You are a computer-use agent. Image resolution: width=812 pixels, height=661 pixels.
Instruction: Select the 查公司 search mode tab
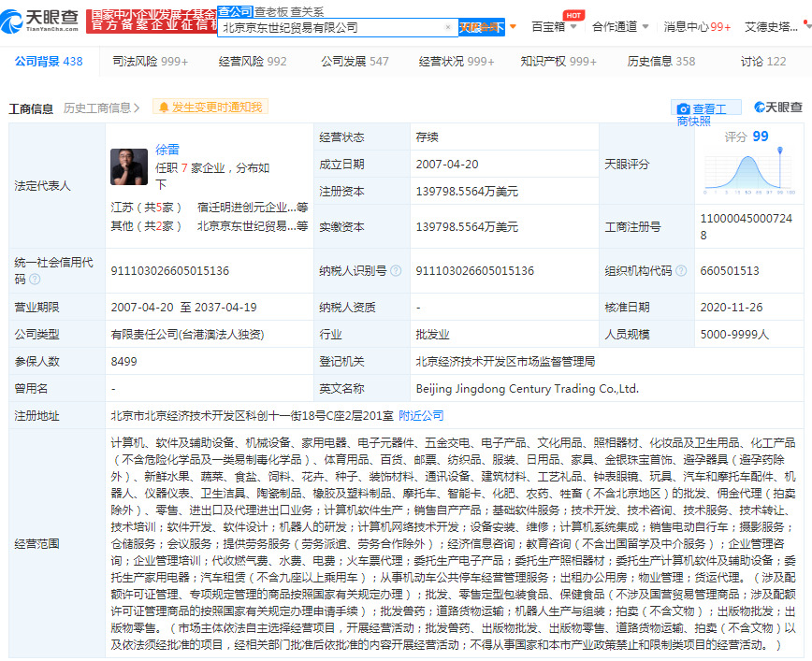click(235, 12)
